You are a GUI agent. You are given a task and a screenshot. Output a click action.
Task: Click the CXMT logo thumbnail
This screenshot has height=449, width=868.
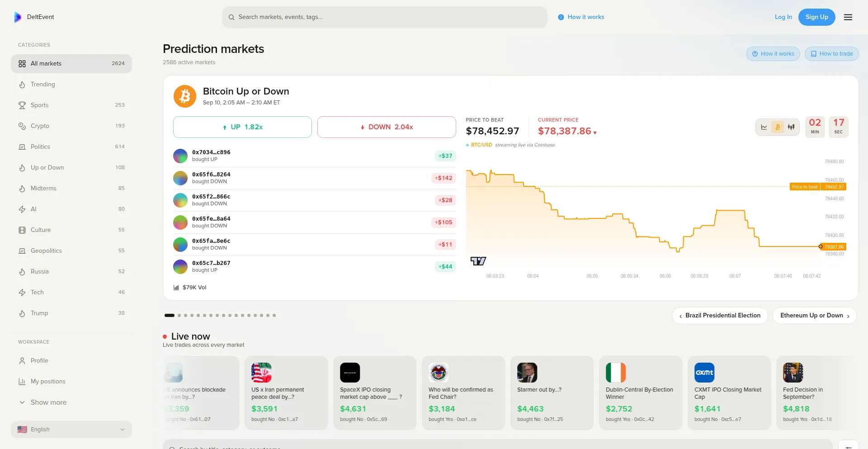coord(704,373)
